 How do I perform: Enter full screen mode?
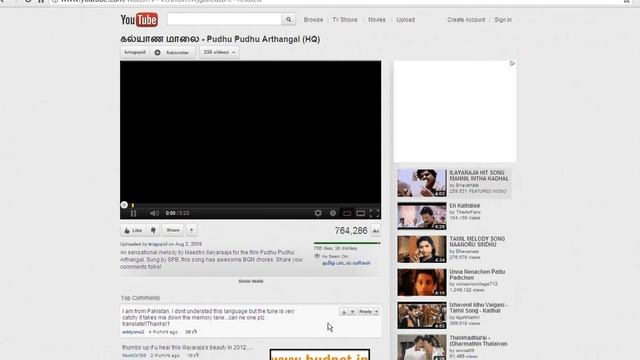pyautogui.click(x=374, y=213)
